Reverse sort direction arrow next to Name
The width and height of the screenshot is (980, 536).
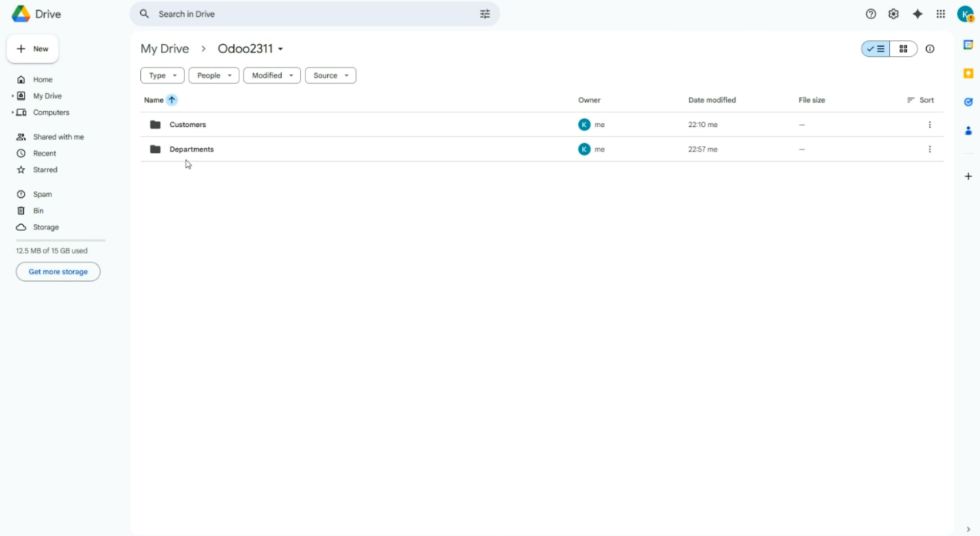point(172,100)
